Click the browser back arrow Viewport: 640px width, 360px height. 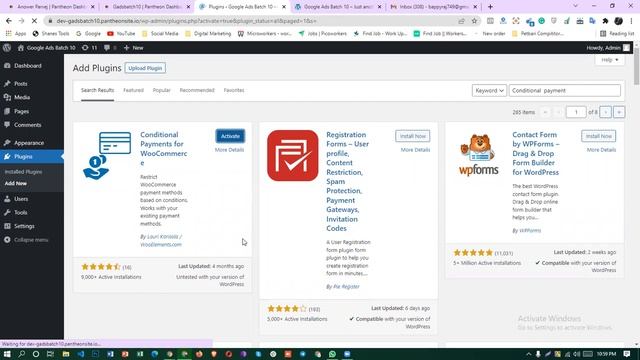click(x=9, y=21)
